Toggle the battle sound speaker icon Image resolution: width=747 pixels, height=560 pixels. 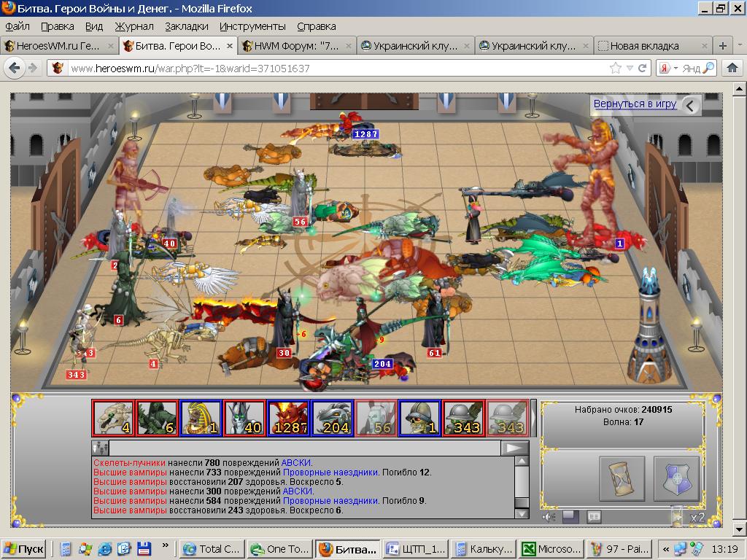pyautogui.click(x=549, y=517)
